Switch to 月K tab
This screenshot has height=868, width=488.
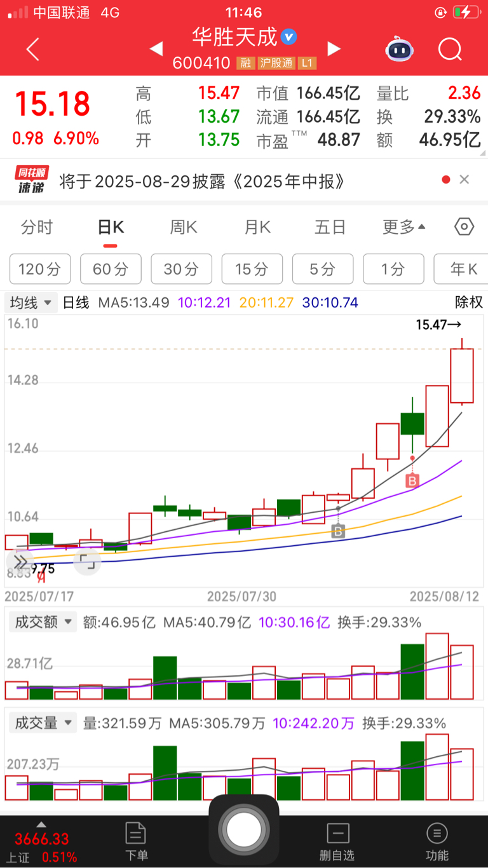point(257,227)
